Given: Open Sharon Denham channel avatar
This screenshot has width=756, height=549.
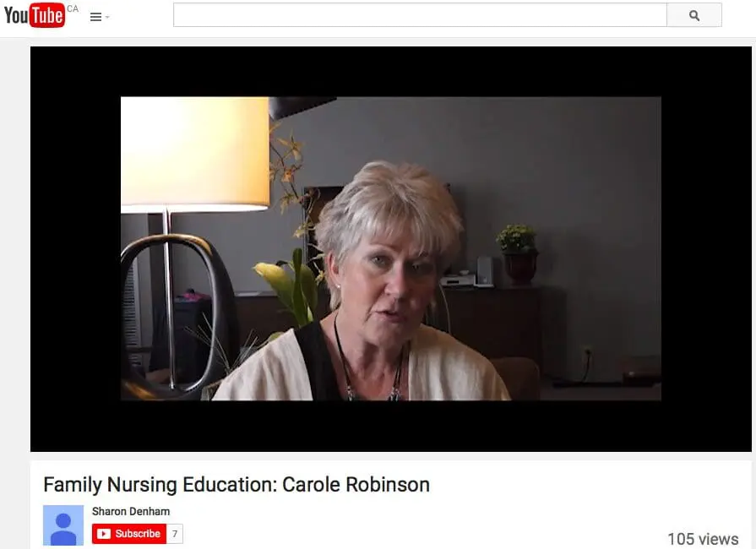Looking at the screenshot, I should (63, 525).
